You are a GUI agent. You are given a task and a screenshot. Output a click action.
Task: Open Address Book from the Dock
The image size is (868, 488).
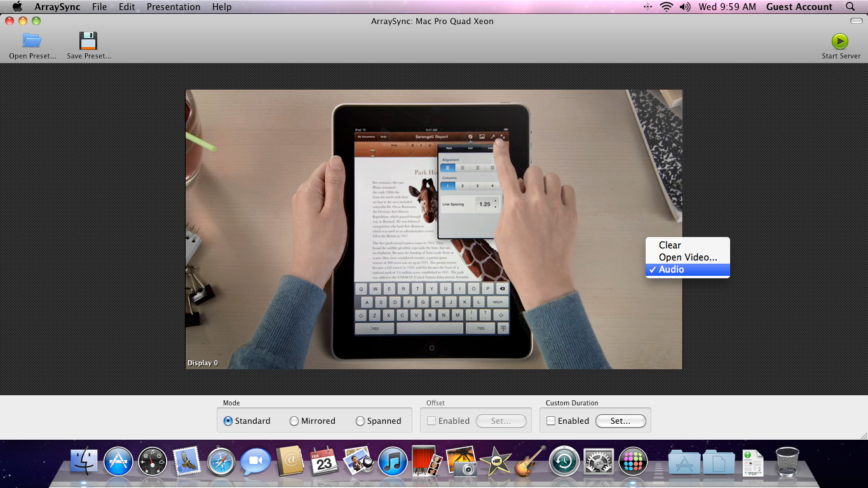pyautogui.click(x=290, y=461)
